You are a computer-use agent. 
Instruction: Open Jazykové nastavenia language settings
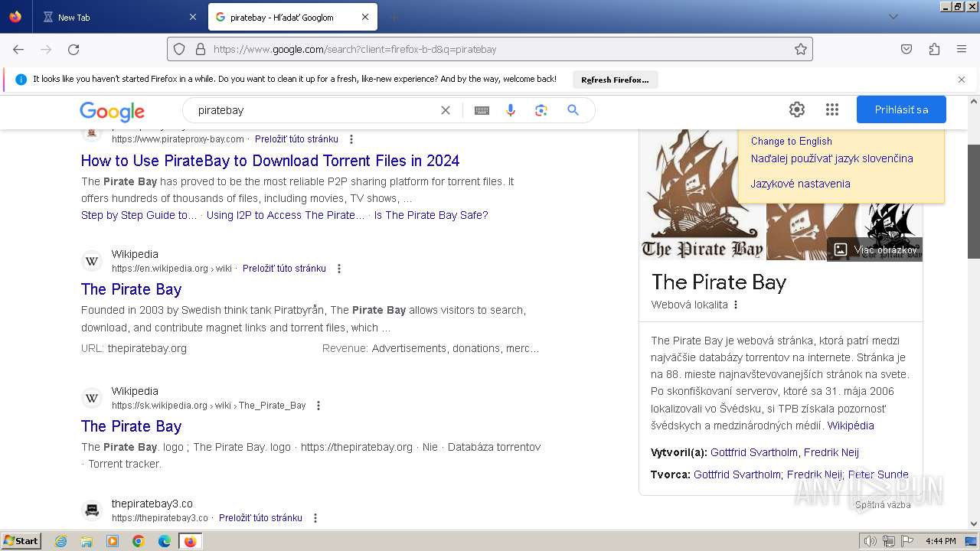[x=800, y=184]
